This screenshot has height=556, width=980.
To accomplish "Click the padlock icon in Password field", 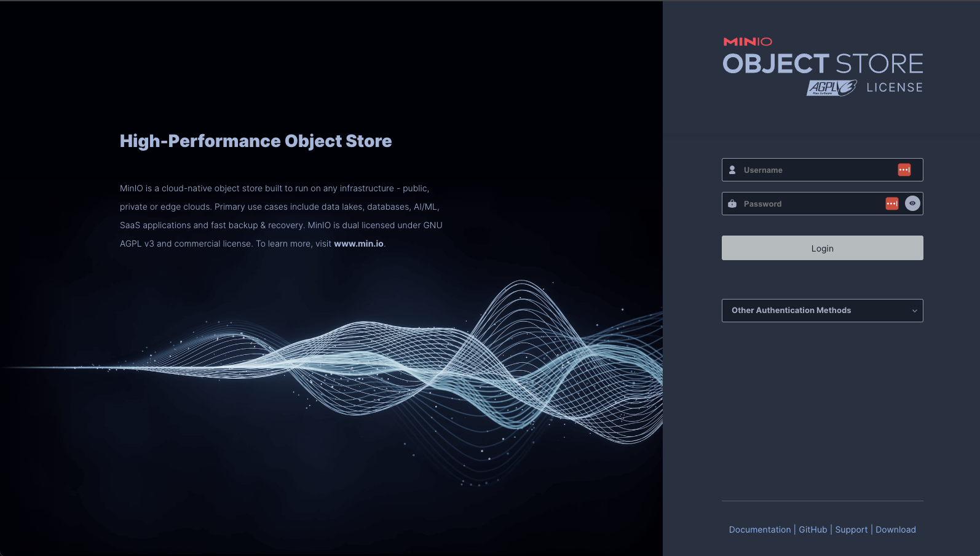I will point(732,204).
